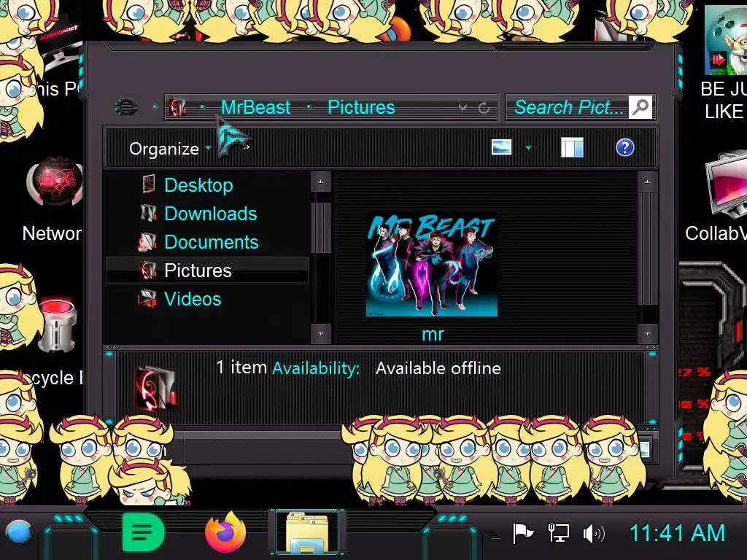Open the view options dropdown arrow
Viewport: 747px width, 560px height.
(x=528, y=147)
